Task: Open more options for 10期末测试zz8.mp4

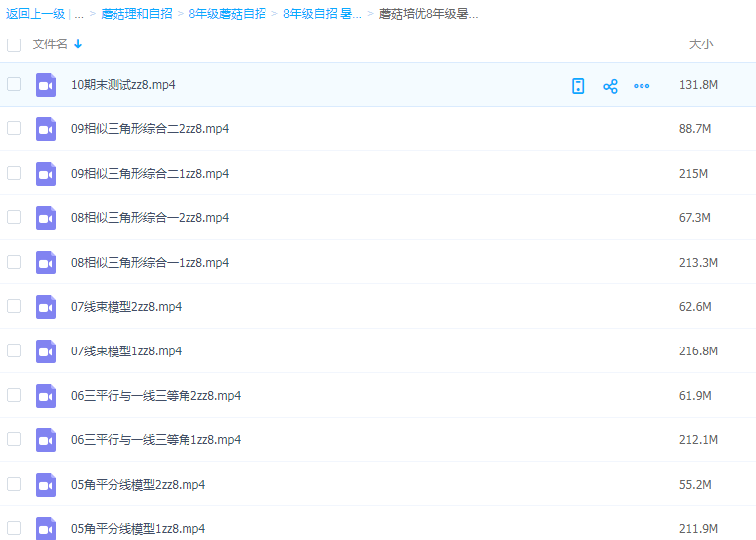Action: [x=642, y=86]
